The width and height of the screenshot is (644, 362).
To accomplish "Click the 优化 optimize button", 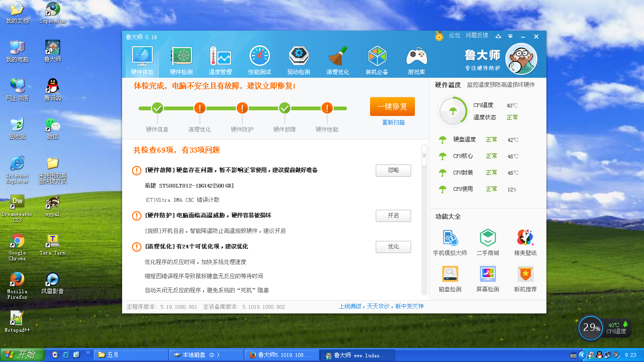I will click(393, 247).
